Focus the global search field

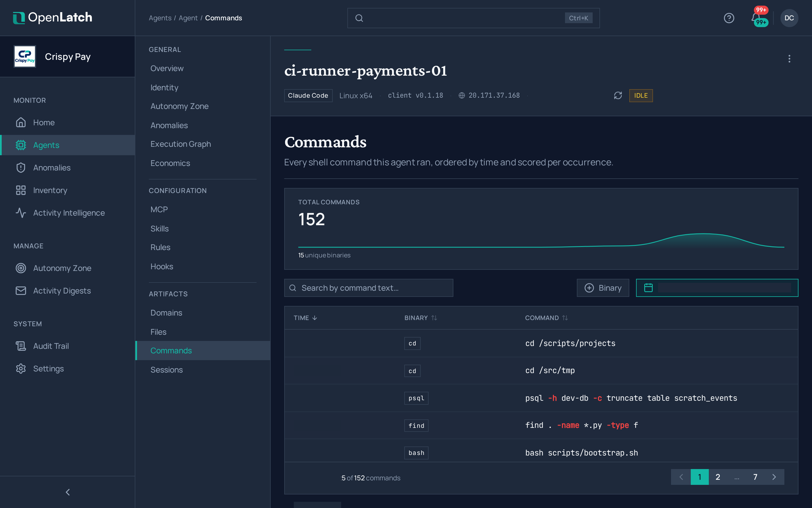tap(473, 18)
